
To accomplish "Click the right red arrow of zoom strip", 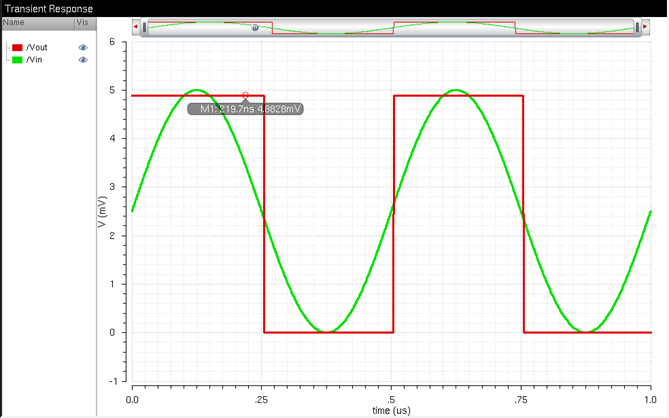I will coord(645,27).
